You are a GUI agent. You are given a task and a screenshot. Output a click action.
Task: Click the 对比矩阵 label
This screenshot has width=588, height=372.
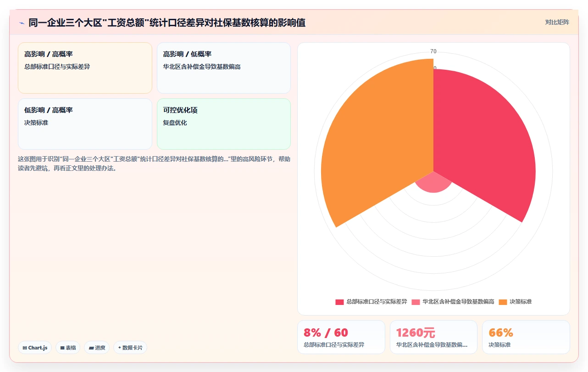557,22
